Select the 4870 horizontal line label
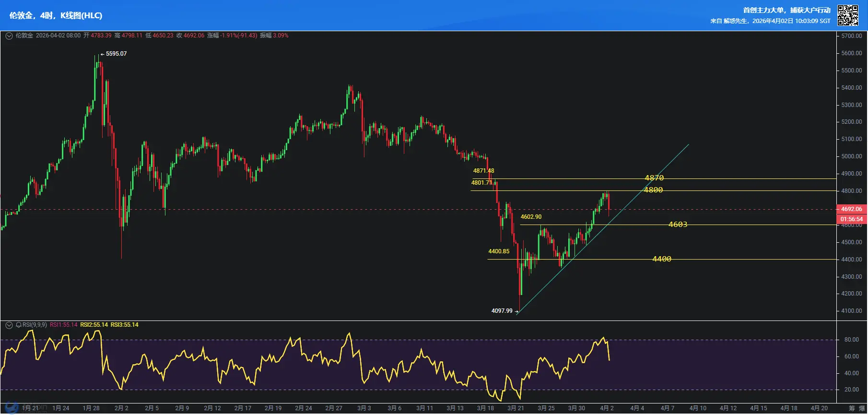Image resolution: width=868 pixels, height=415 pixels. coord(655,178)
